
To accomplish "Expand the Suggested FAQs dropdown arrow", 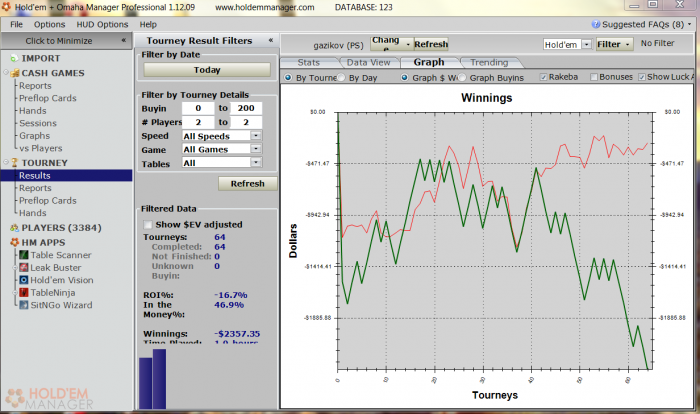I will point(689,24).
